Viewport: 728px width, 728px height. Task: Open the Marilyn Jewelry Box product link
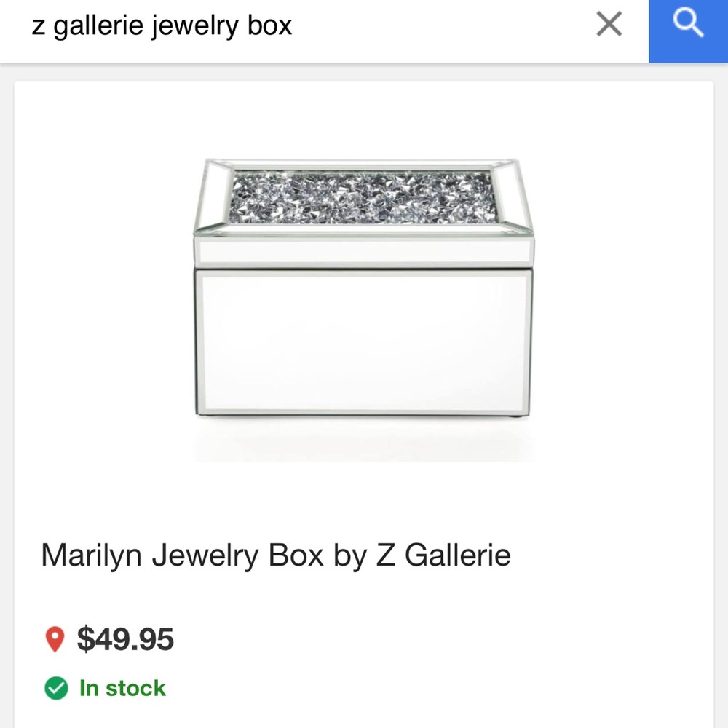coord(275,555)
